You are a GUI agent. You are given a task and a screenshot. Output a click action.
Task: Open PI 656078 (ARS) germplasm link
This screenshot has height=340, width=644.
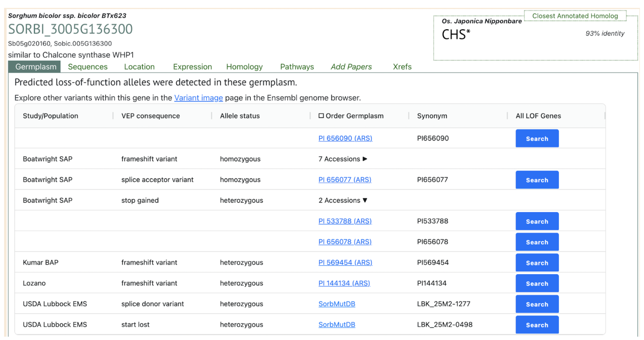click(x=345, y=242)
